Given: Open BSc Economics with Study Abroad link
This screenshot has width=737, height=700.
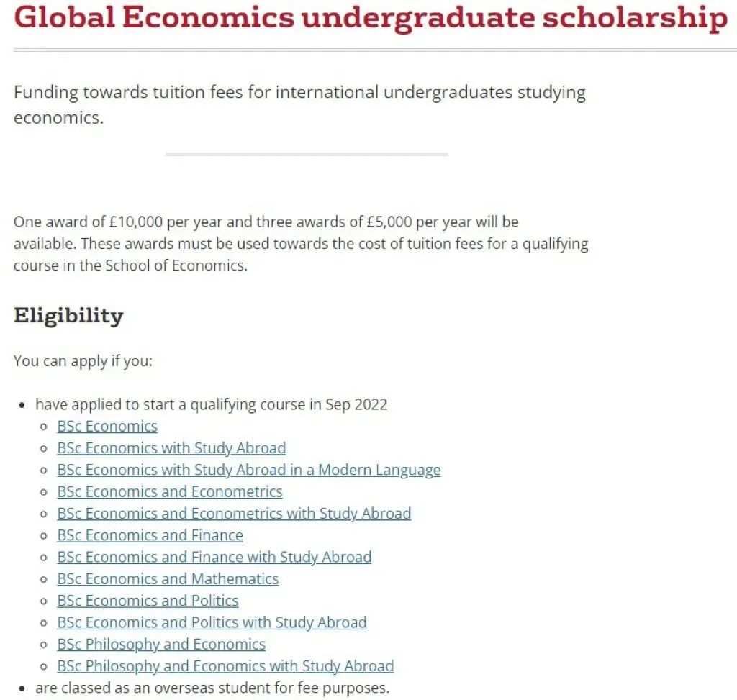Looking at the screenshot, I should [171, 448].
